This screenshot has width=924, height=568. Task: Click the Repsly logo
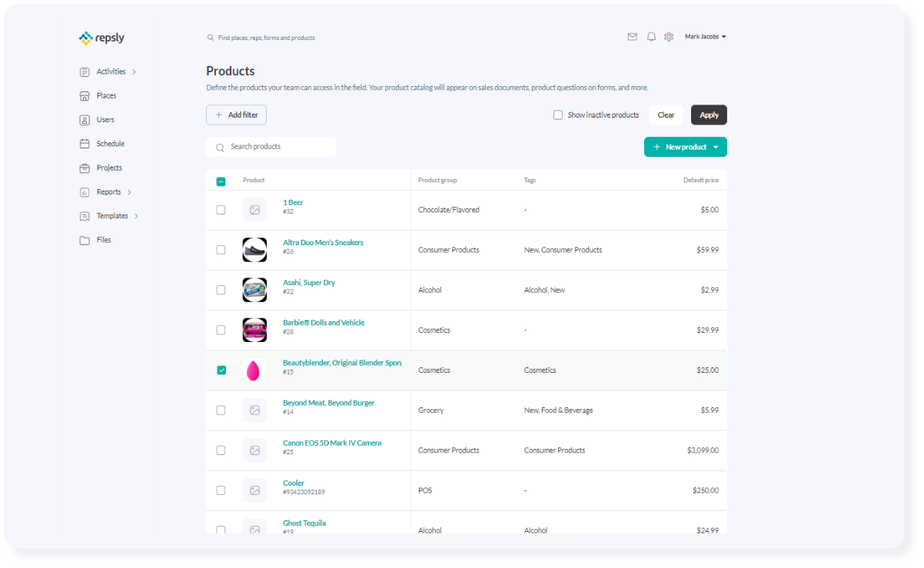pyautogui.click(x=101, y=38)
